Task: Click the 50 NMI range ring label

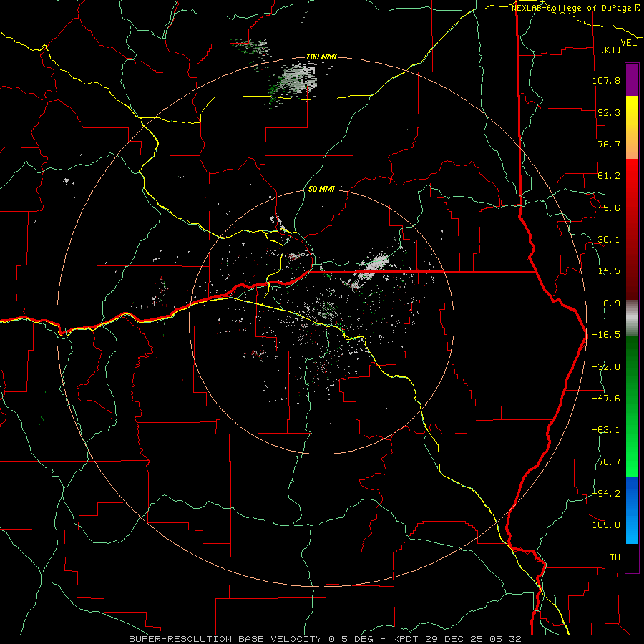Action: [321, 189]
